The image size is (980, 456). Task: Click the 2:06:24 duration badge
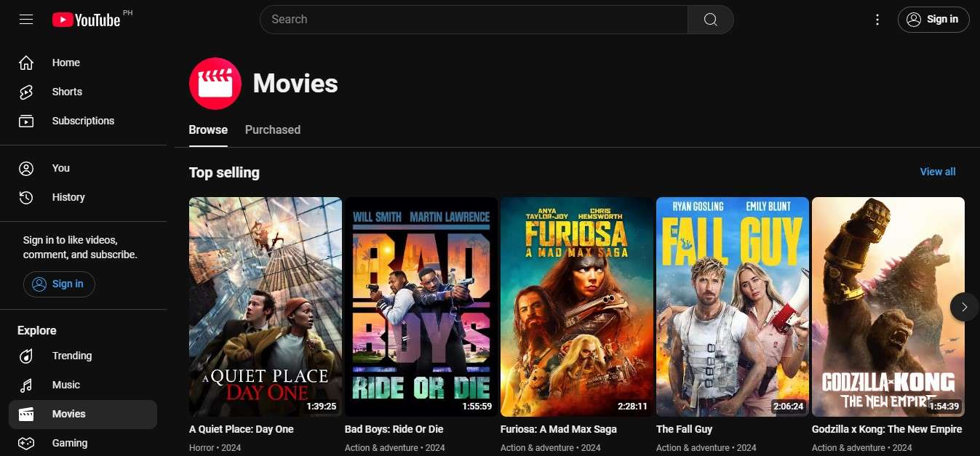(789, 407)
